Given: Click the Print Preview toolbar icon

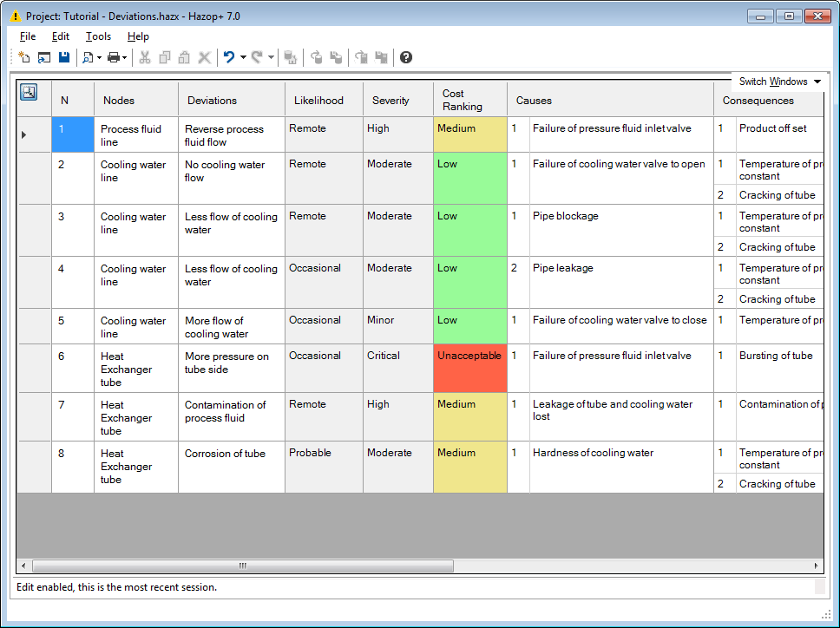Looking at the screenshot, I should (87, 57).
